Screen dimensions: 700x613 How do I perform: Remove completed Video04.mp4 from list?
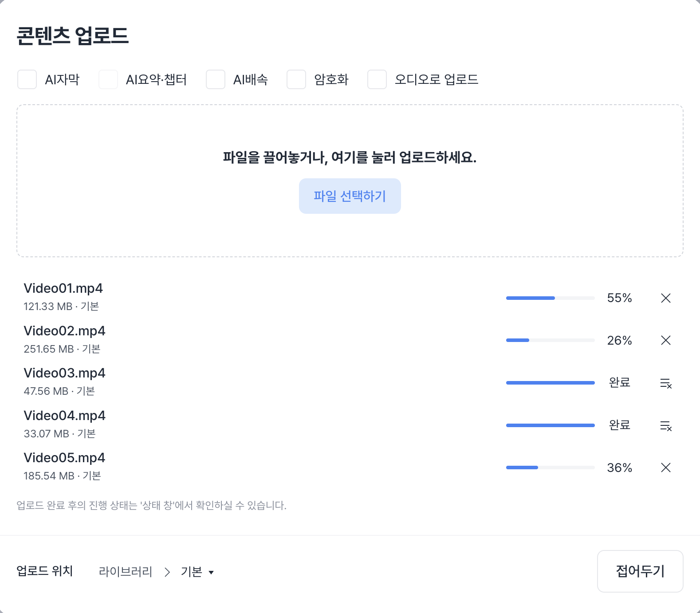coord(666,425)
